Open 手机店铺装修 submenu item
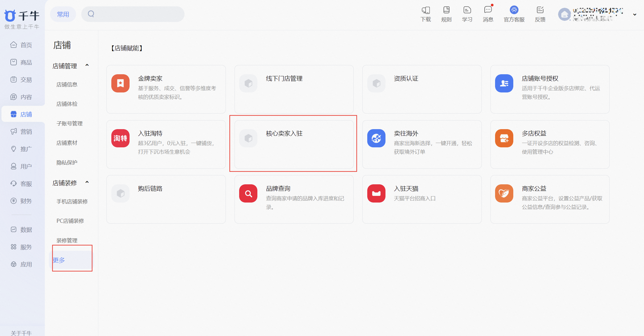This screenshot has height=336, width=644. tap(72, 202)
